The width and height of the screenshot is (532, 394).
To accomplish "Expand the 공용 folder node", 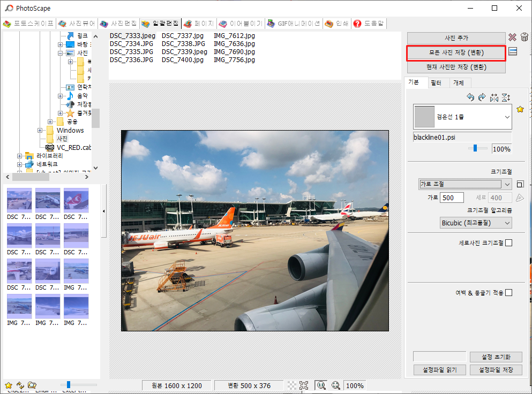I will pos(50,122).
